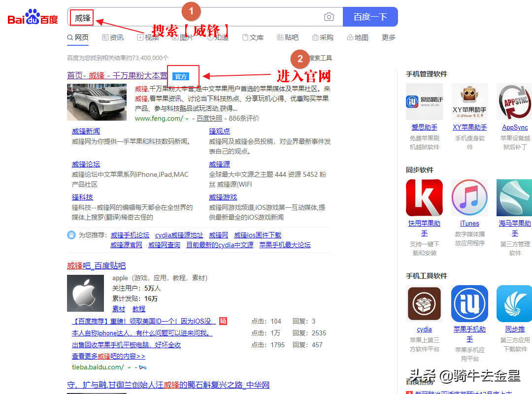This screenshot has height=394, width=532.
Task: Open the 快用苹果助手 icon
Action: (x=424, y=197)
